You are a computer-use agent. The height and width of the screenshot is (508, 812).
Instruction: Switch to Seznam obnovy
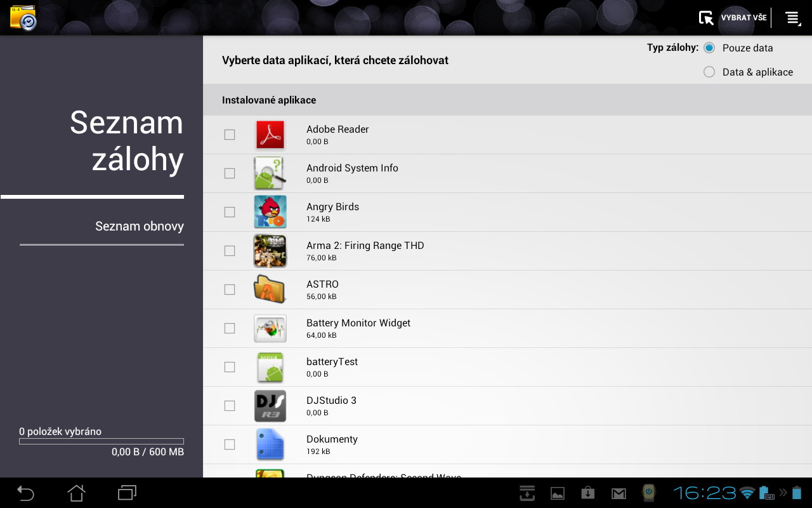(139, 225)
